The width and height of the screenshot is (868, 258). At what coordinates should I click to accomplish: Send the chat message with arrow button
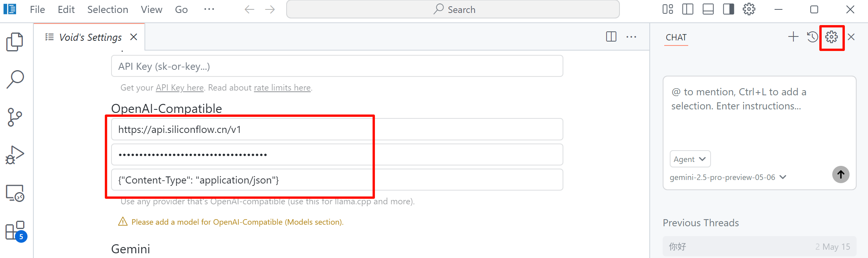[x=841, y=174]
